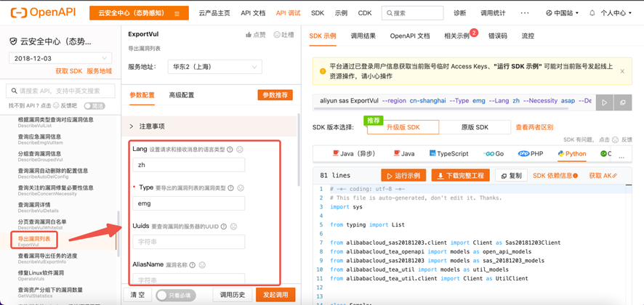Screen dimensions: 644x305
Task: Click the 调用历史 button
Action: (x=233, y=295)
